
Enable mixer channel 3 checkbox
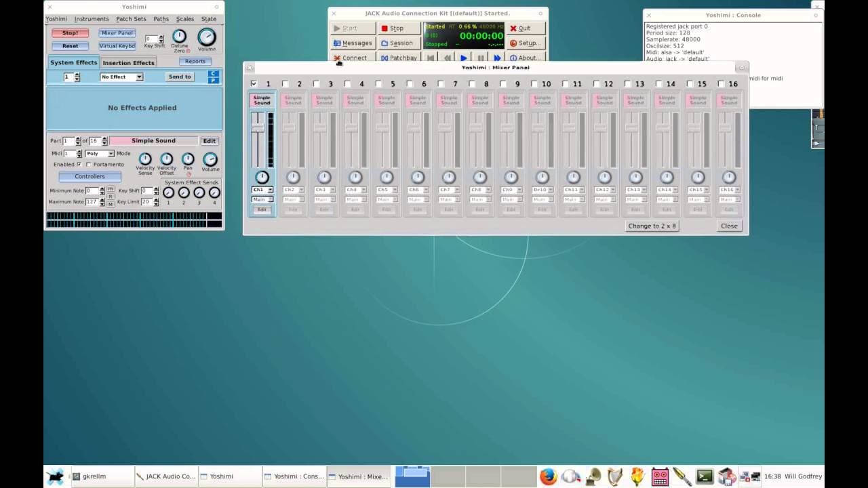click(x=317, y=84)
